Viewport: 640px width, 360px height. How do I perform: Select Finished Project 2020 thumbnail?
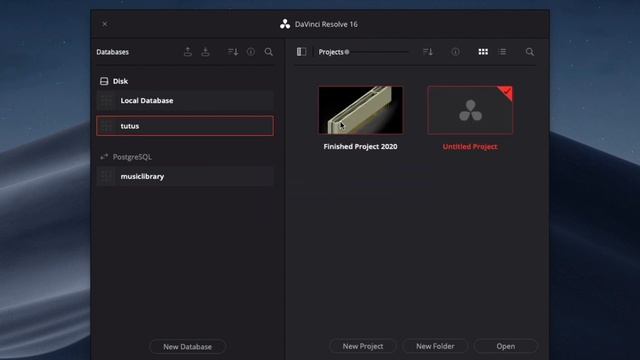click(x=360, y=110)
